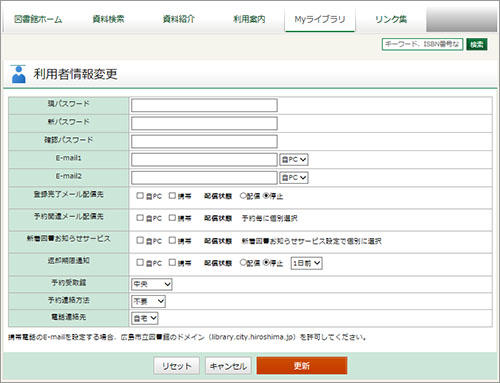500x383 pixels.
Task: Click the 新着図書お知らせサービス設定で個別に選択 text
Action: tap(311, 241)
